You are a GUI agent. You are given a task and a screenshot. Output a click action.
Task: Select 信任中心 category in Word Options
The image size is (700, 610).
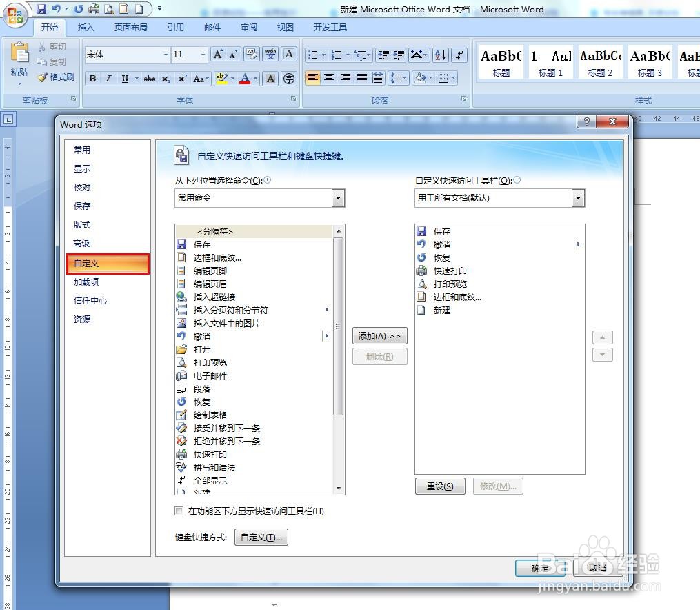(107, 301)
